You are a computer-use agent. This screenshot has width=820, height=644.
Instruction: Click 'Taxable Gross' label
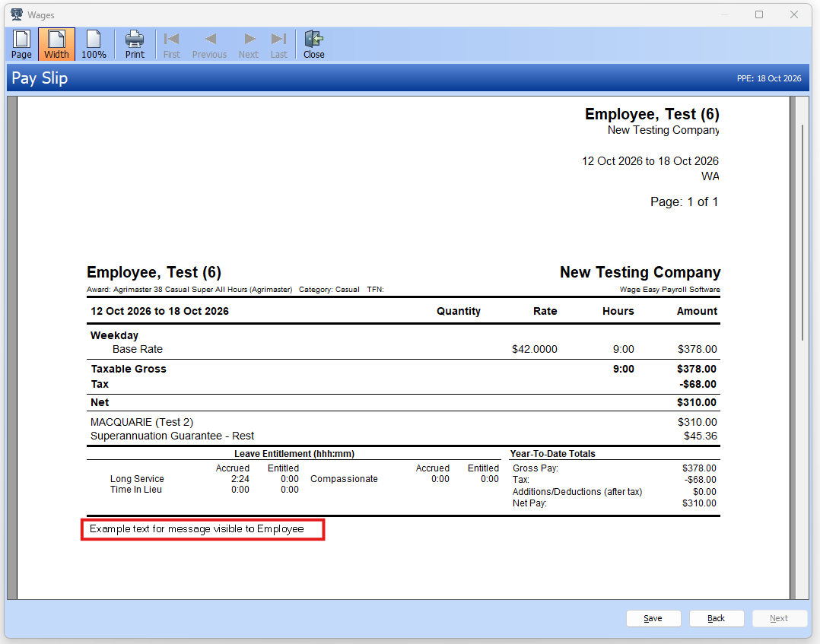point(129,369)
